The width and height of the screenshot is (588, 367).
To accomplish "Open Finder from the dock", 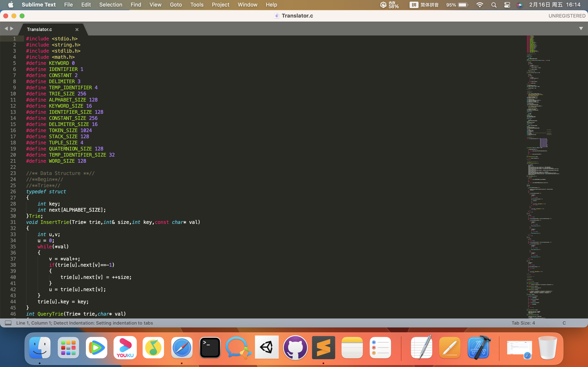I will coord(39,348).
